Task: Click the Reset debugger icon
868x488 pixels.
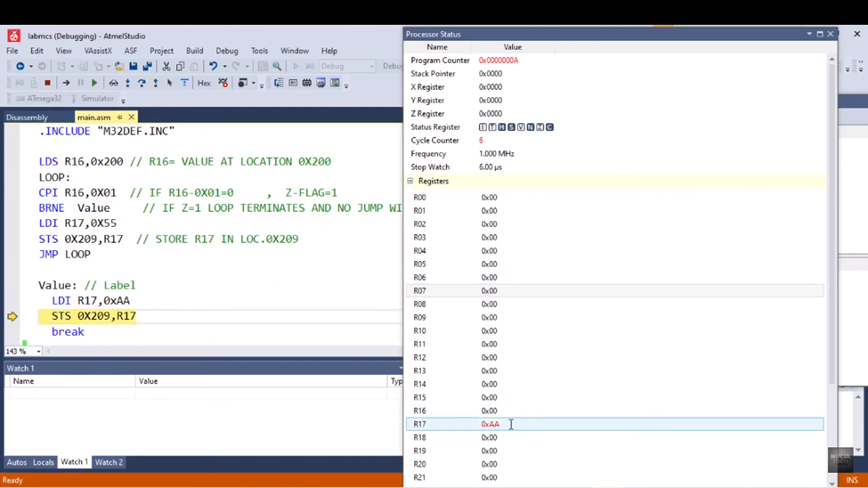Action: tap(184, 83)
